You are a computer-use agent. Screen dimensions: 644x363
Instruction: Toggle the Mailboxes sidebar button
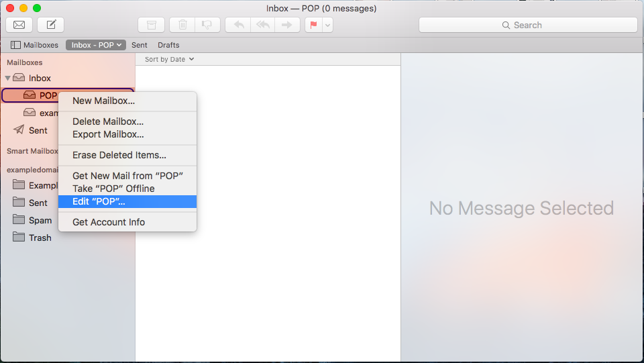(34, 45)
